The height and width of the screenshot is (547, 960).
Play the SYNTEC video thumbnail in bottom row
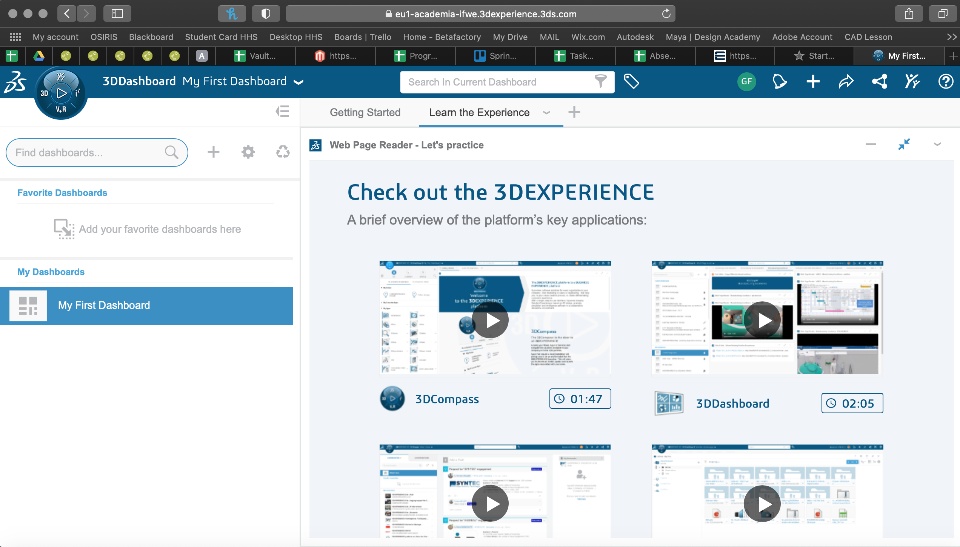(x=490, y=504)
